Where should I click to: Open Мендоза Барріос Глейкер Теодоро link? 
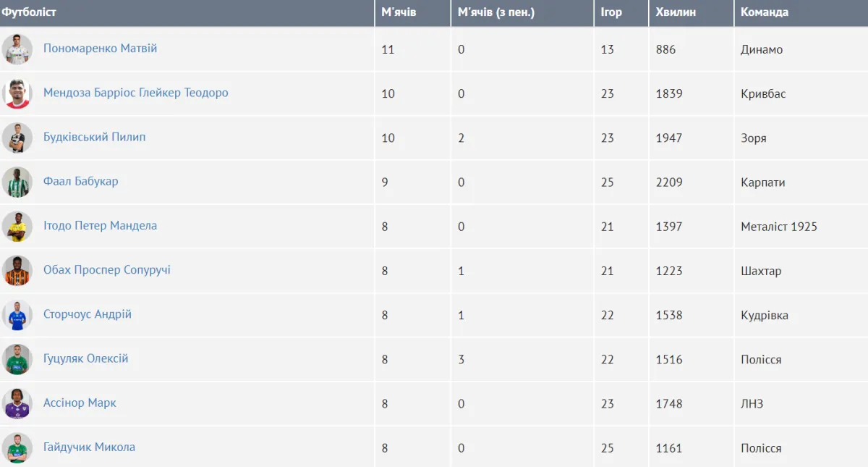[135, 93]
